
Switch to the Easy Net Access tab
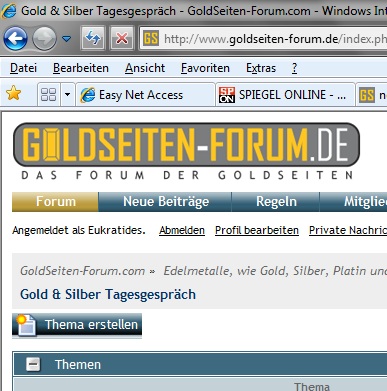(145, 95)
